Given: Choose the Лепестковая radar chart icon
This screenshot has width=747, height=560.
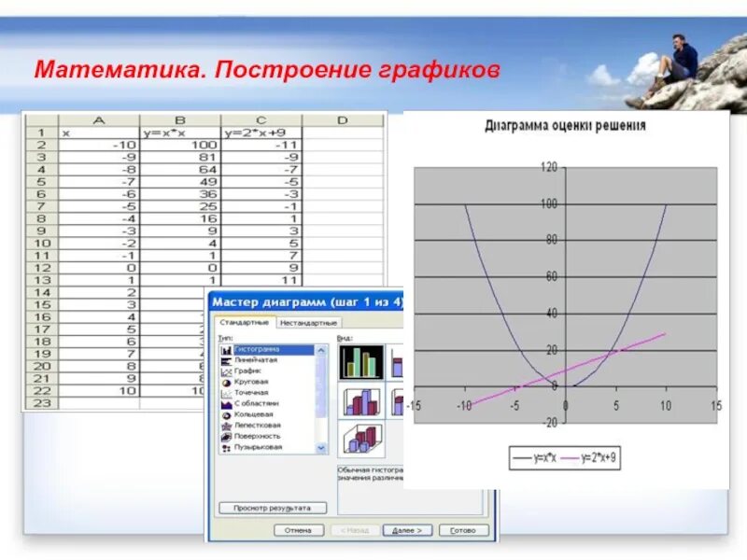Looking at the screenshot, I should [226, 427].
